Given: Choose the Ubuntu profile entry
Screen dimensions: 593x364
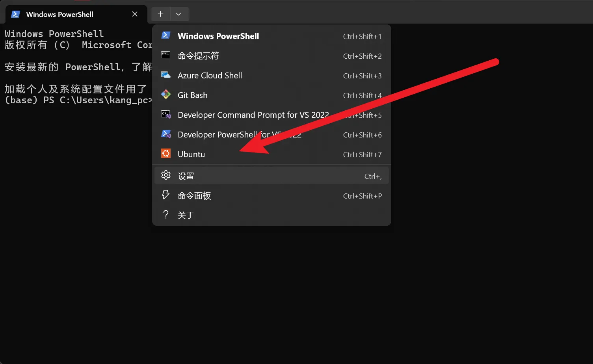Looking at the screenshot, I should [x=271, y=154].
